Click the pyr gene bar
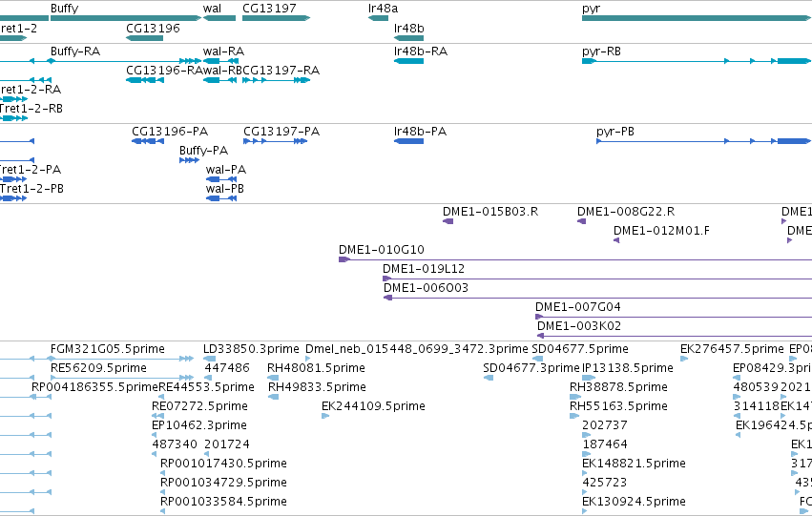Viewport: 812px width, 516px height. pos(697,18)
